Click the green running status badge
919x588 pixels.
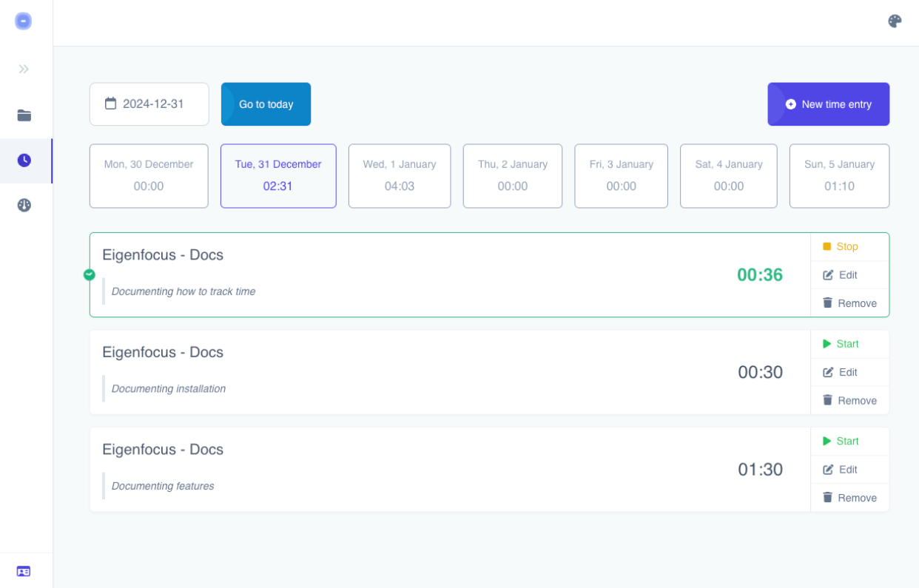(x=90, y=275)
